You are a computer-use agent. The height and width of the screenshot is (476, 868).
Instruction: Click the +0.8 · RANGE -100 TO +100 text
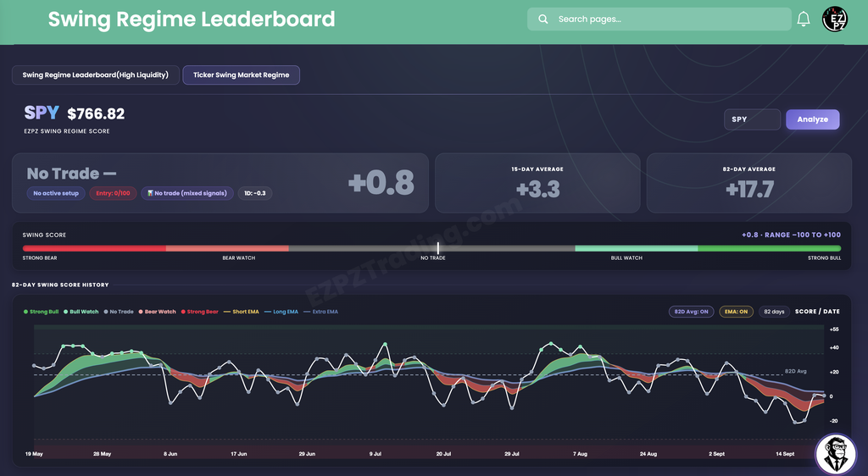791,235
